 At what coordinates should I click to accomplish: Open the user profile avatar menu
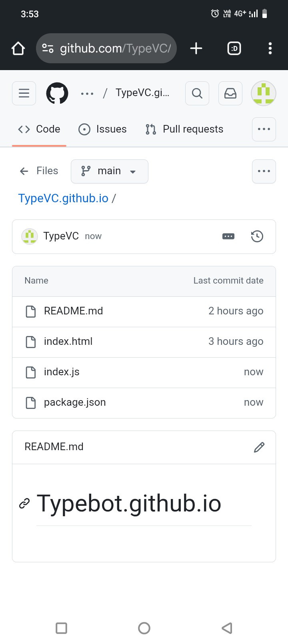point(264,93)
